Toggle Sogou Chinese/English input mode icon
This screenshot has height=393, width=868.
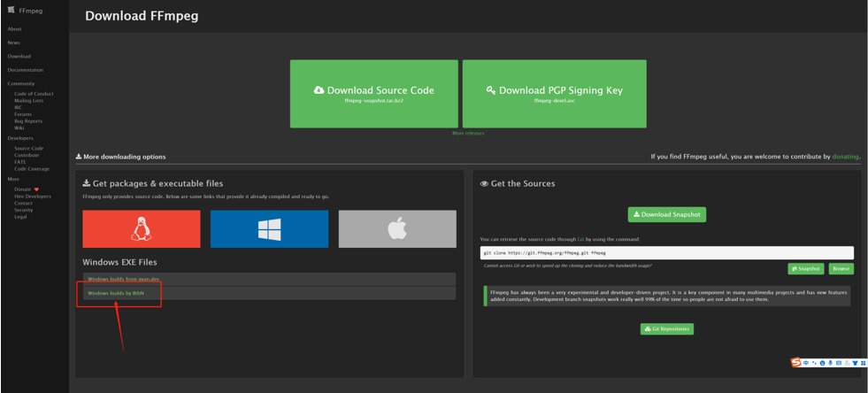click(x=806, y=363)
